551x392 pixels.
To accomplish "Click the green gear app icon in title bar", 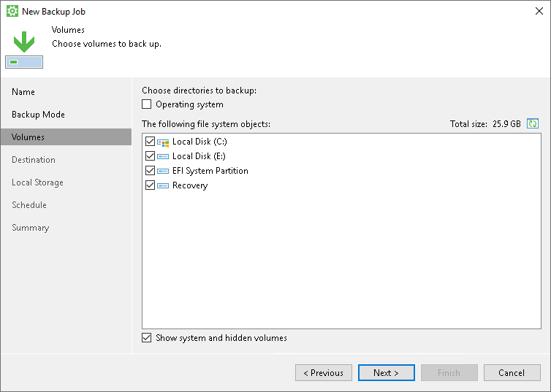I will pyautogui.click(x=12, y=11).
